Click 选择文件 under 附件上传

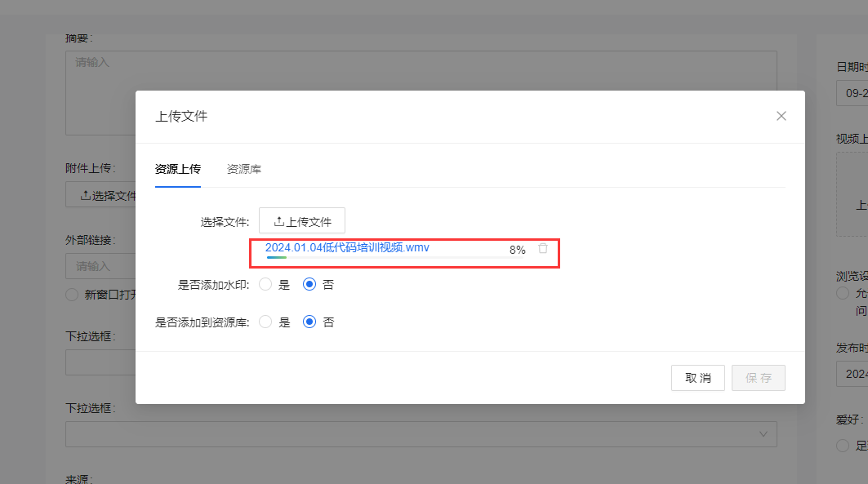pos(102,195)
